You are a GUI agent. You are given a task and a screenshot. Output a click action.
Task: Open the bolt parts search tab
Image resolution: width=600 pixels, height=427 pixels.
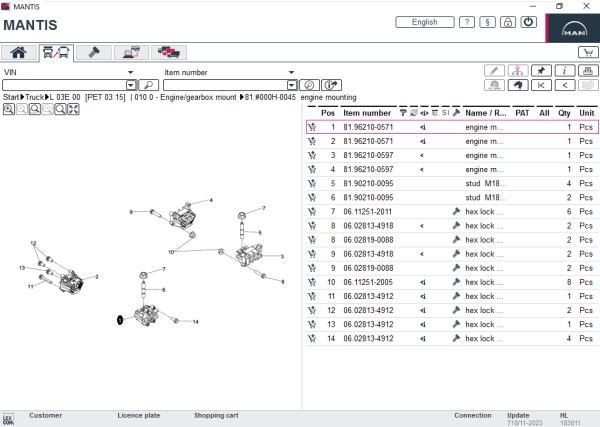[x=94, y=52]
